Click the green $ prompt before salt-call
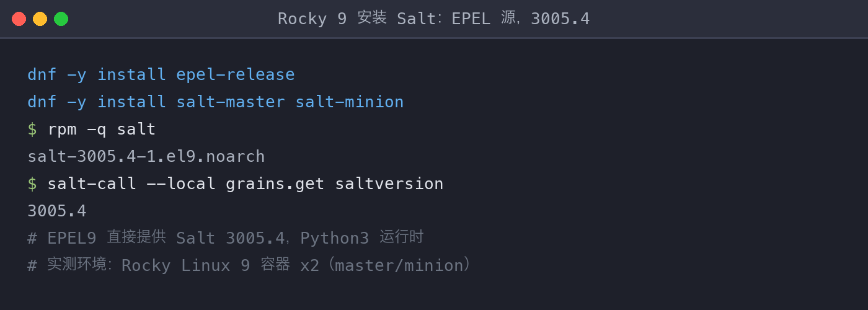Screen dimensions: 868x310 (32, 184)
